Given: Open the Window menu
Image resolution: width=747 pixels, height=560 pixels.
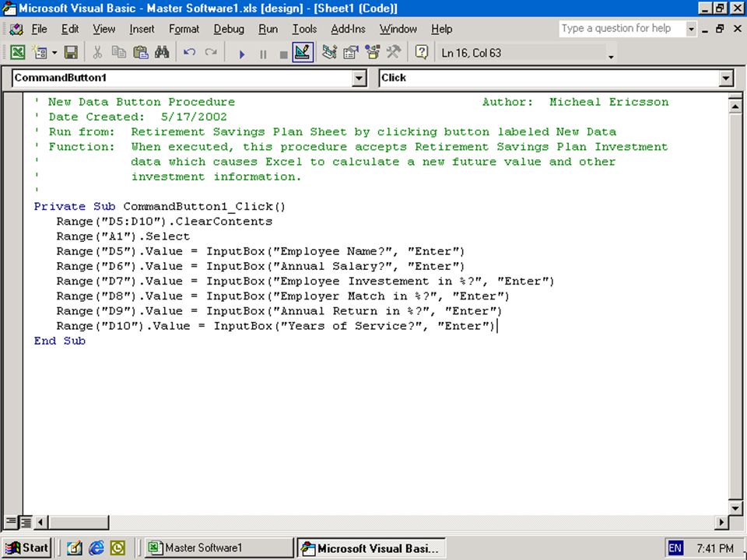Looking at the screenshot, I should tap(398, 29).
